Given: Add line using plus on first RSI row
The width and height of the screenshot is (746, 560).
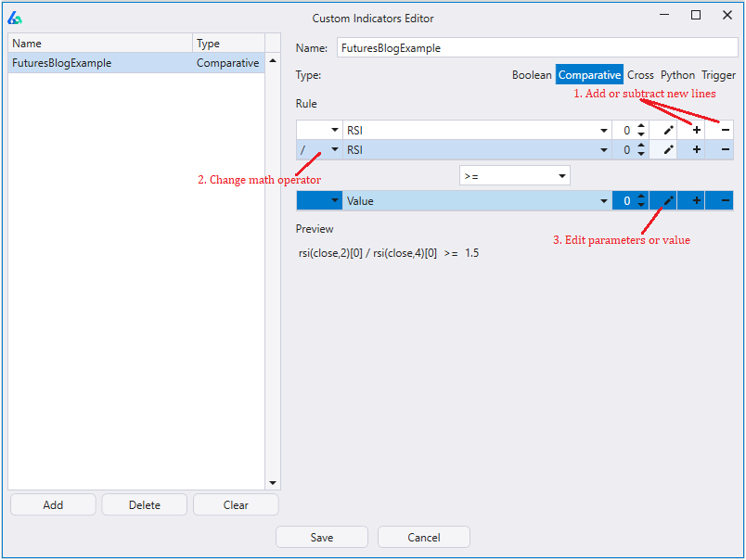Looking at the screenshot, I should coord(697,131).
